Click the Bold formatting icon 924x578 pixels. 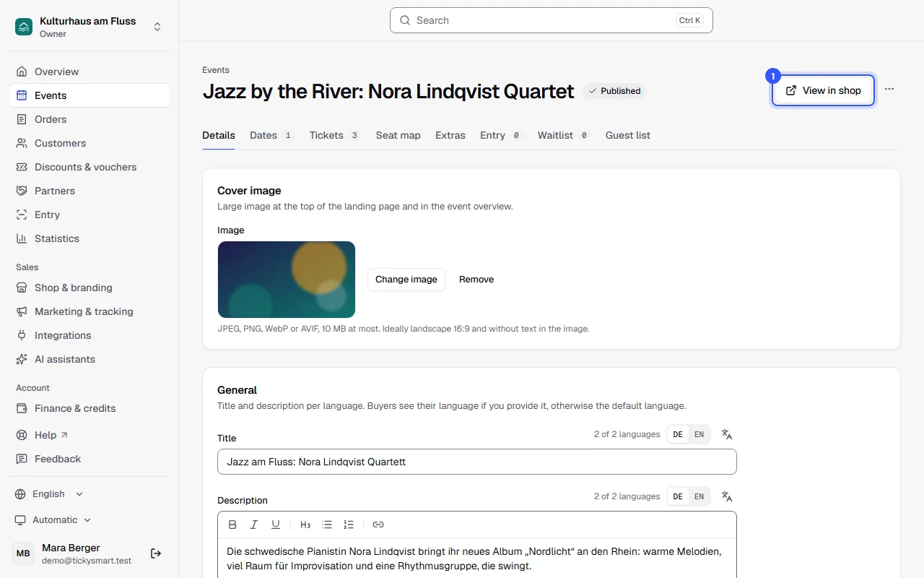click(232, 525)
